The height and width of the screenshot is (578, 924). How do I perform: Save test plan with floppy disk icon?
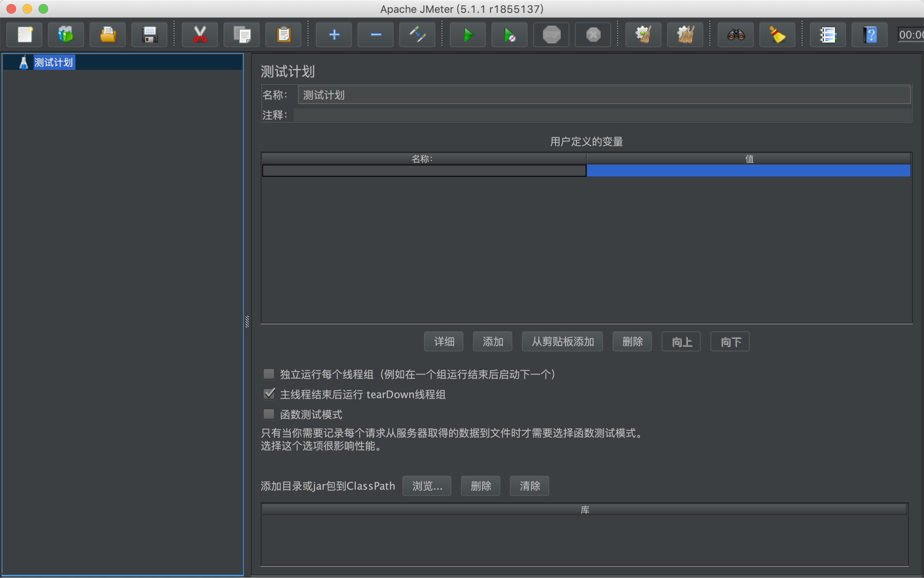[x=150, y=35]
